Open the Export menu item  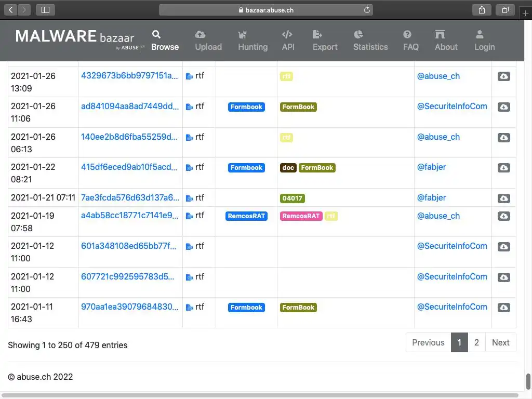coord(325,41)
